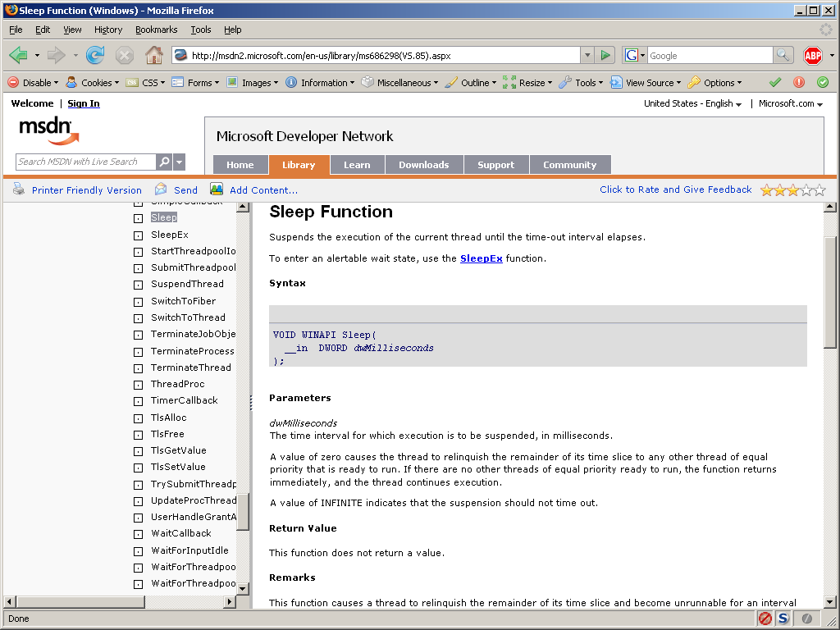The width and height of the screenshot is (840, 630).
Task: Expand the SuspendThread tree node box
Action: click(x=138, y=285)
